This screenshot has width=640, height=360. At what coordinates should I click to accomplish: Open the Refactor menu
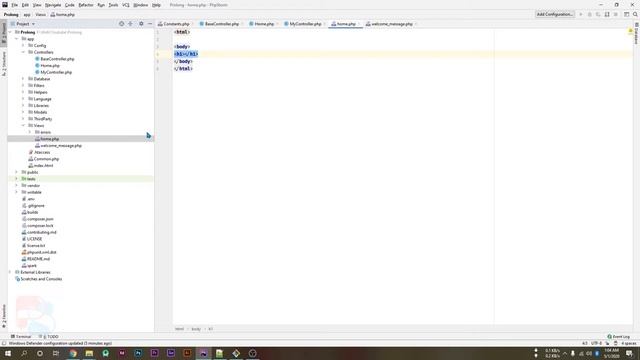pos(86,5)
